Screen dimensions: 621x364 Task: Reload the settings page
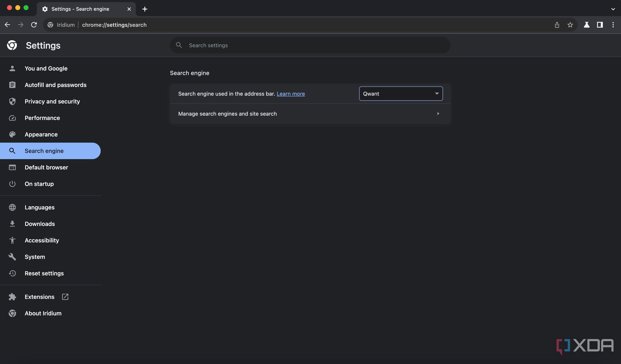tap(34, 25)
